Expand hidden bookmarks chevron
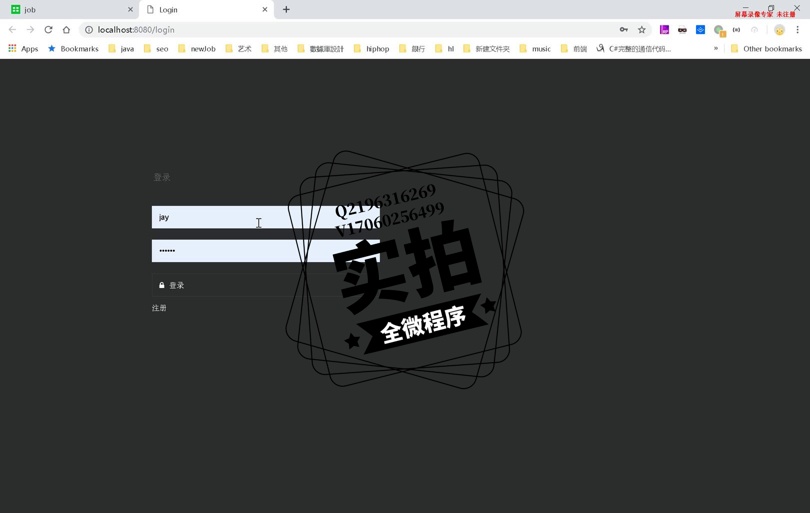The image size is (810, 513). [716, 49]
